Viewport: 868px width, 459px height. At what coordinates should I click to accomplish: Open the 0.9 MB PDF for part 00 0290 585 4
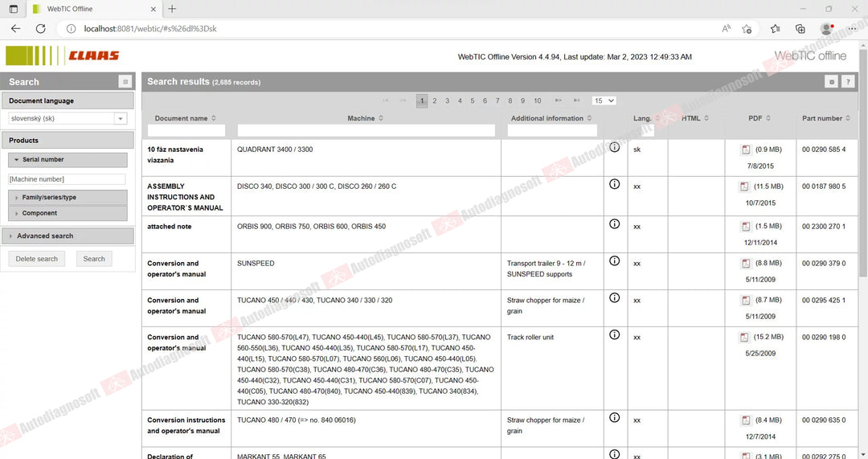click(746, 150)
